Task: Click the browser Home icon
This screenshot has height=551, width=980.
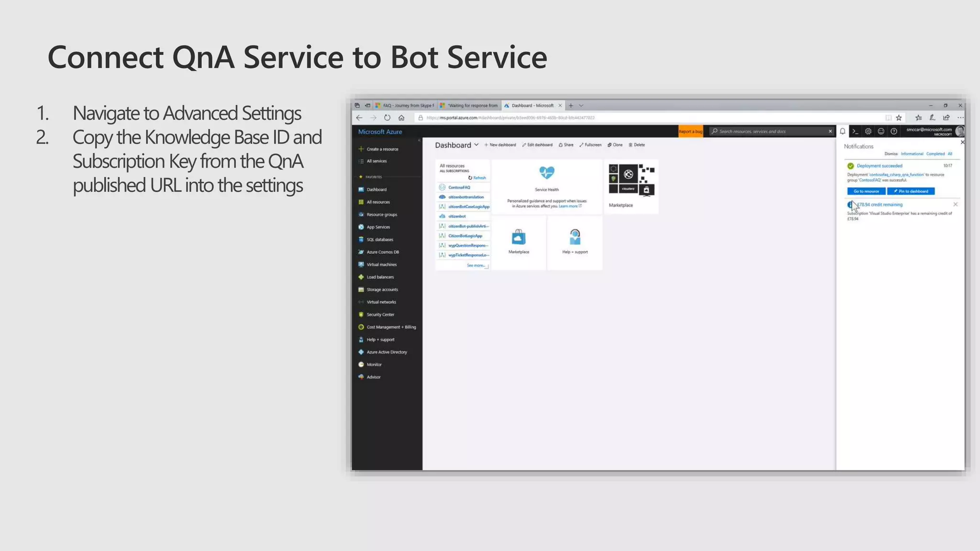Action: point(401,118)
